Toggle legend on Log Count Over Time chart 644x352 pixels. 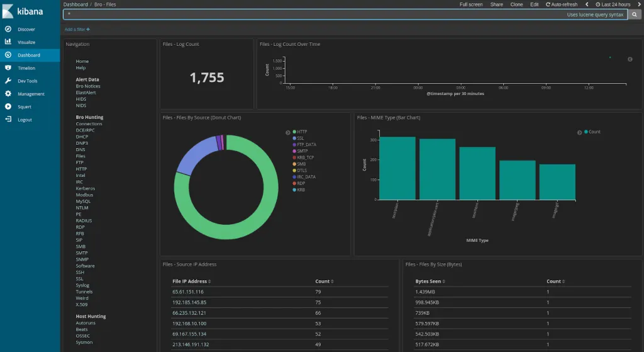(x=630, y=59)
